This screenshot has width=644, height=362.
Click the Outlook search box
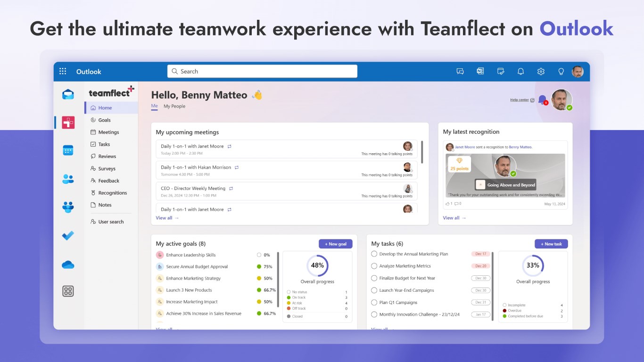(262, 72)
